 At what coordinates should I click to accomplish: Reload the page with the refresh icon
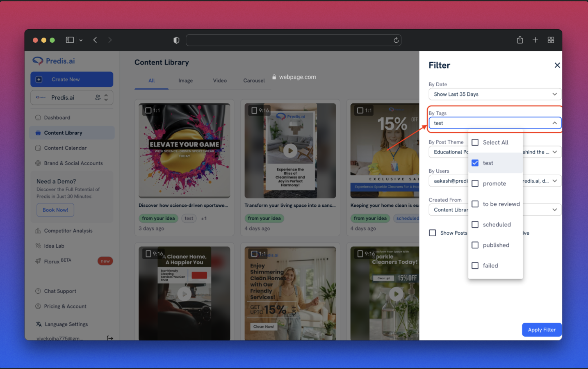pos(396,40)
